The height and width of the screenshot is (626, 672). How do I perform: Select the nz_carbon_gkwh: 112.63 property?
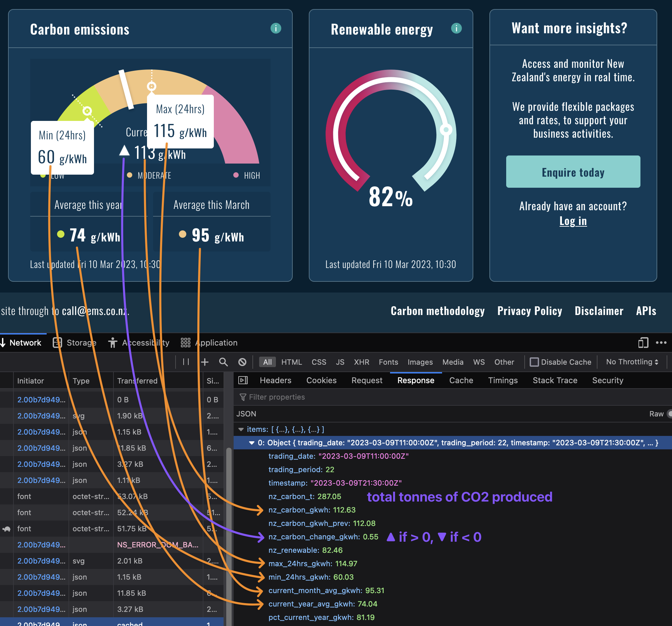[x=311, y=510]
